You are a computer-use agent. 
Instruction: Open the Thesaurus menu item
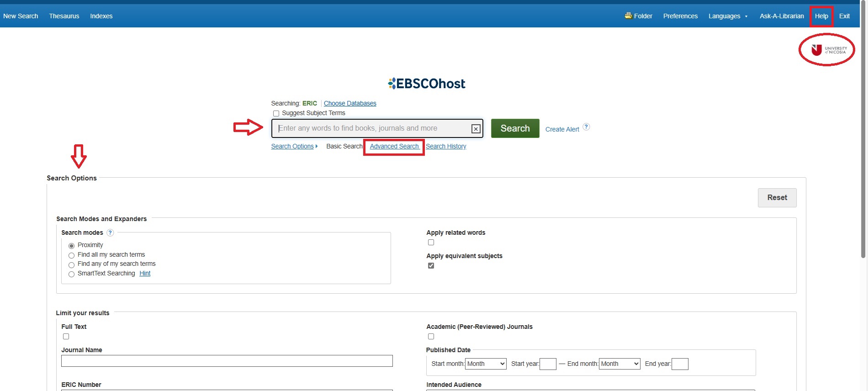pyautogui.click(x=64, y=16)
